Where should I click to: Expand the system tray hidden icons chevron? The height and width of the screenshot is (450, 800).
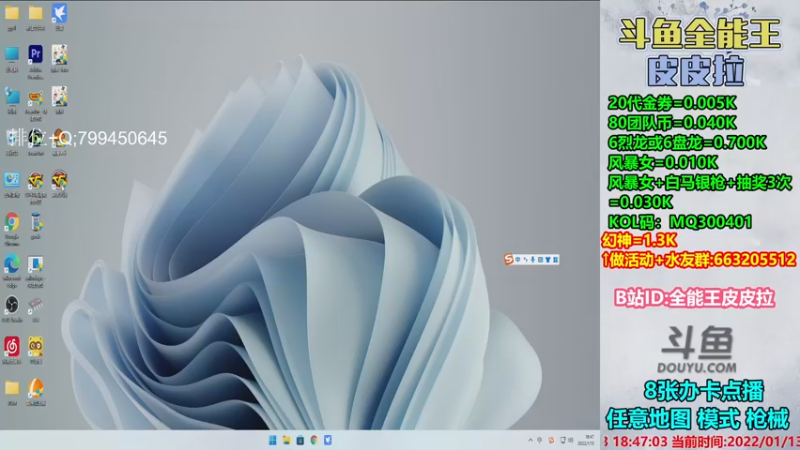click(530, 440)
